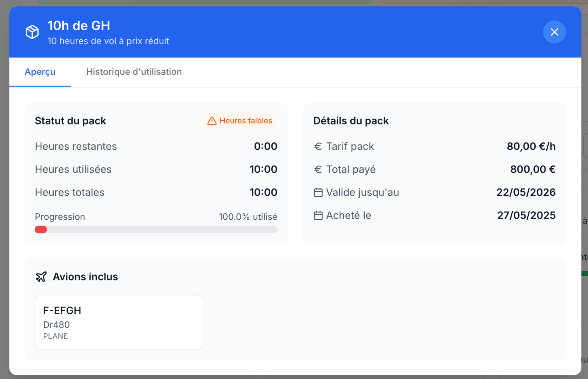Click the Progression bar

(156, 230)
